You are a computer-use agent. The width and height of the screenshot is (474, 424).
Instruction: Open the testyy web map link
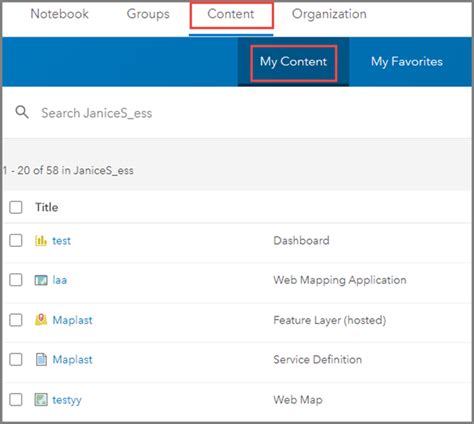[67, 400]
